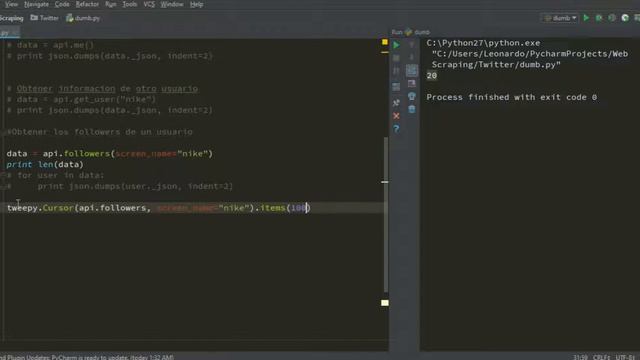Click '# data = api.me()' comment line

coord(51,45)
